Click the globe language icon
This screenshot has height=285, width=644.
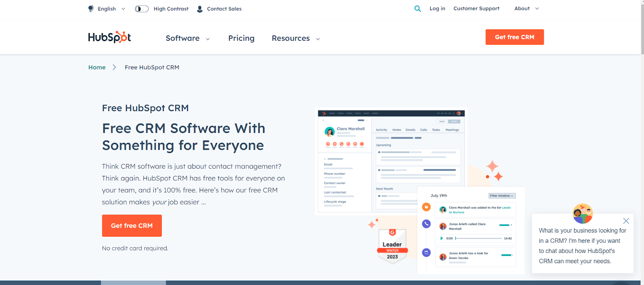click(91, 8)
